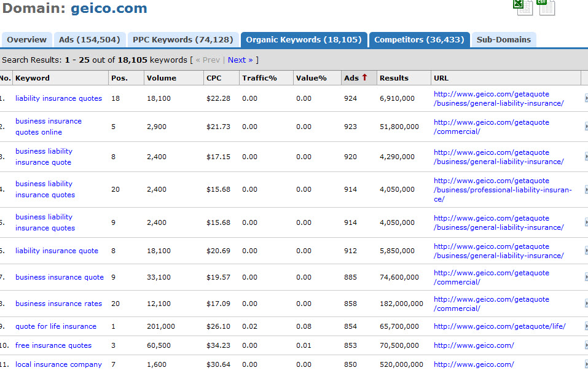Open the URL for 'business liability insurance quote' row
Viewport: 588px width, 373px height.
pyautogui.click(x=499, y=157)
